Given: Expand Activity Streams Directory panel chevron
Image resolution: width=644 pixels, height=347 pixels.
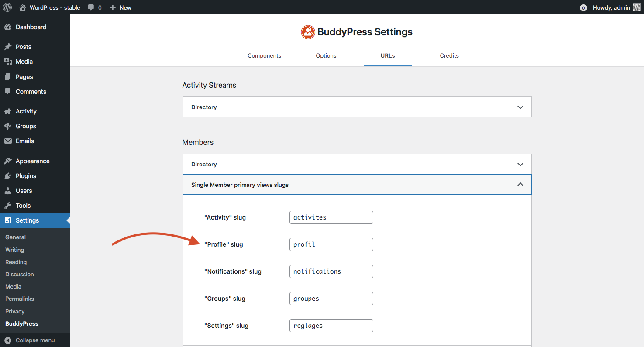Looking at the screenshot, I should pos(520,107).
